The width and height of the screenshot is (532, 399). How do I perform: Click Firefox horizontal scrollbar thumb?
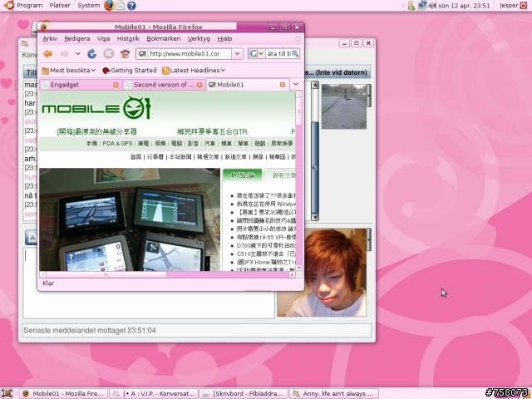(106, 274)
